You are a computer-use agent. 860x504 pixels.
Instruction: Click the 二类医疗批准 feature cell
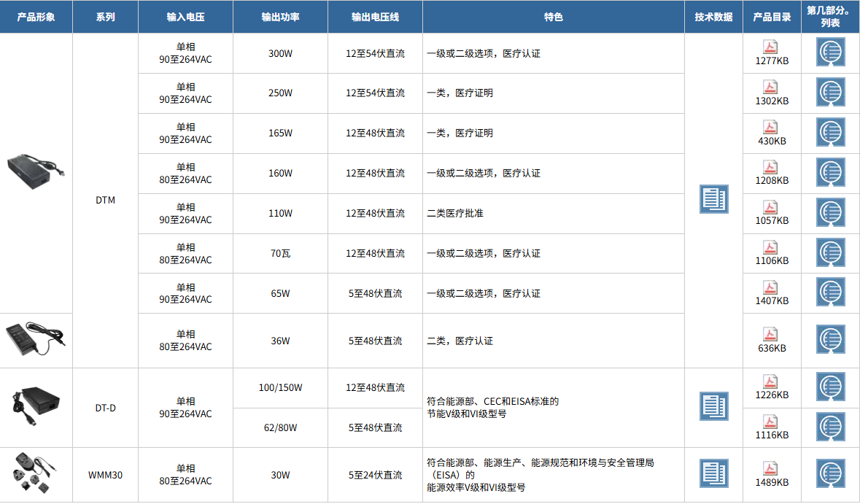[x=554, y=213]
